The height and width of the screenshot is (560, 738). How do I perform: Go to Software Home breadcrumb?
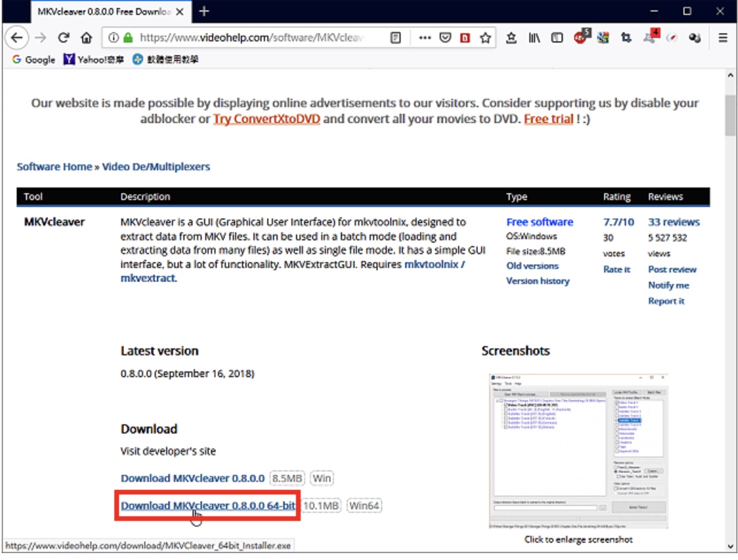[55, 167]
